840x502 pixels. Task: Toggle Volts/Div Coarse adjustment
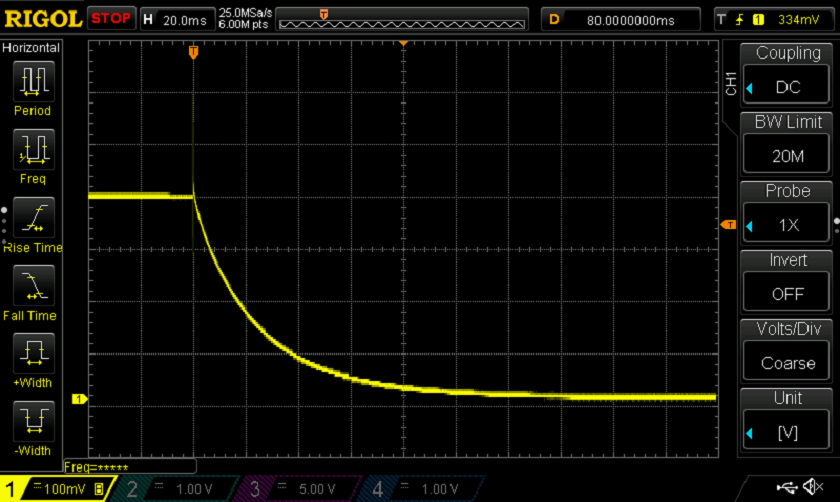(787, 363)
